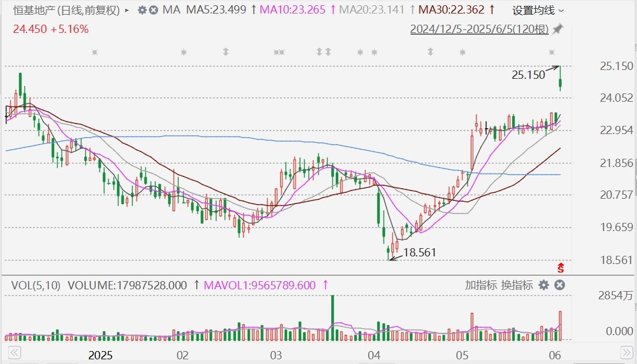Click the event marker aligned with 2025 label
The height and width of the screenshot is (364, 637).
(x=95, y=52)
